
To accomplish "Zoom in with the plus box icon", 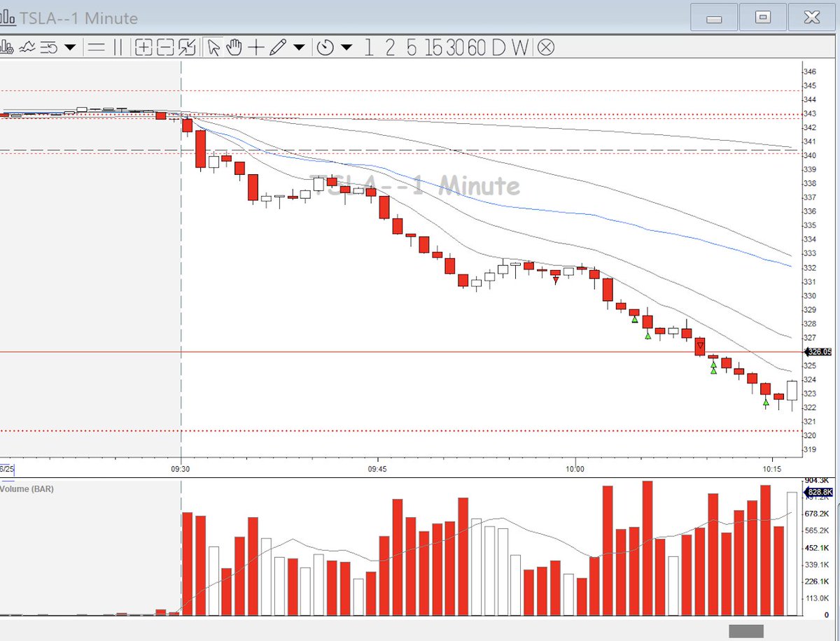I will point(143,48).
